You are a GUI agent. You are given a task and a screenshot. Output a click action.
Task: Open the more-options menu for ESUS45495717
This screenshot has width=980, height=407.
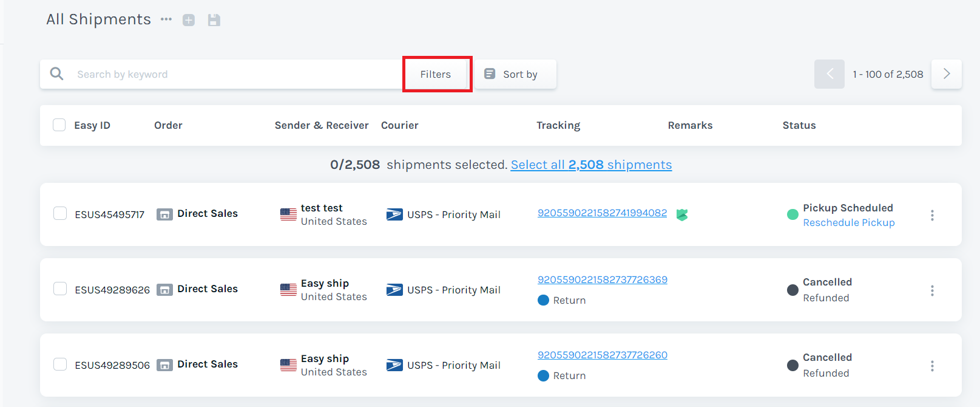(932, 215)
